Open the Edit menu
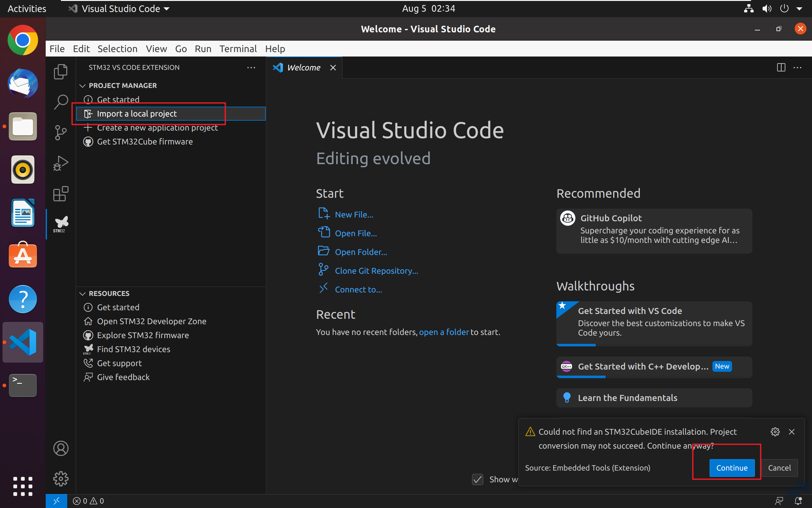The width and height of the screenshot is (812, 508). (x=81, y=49)
